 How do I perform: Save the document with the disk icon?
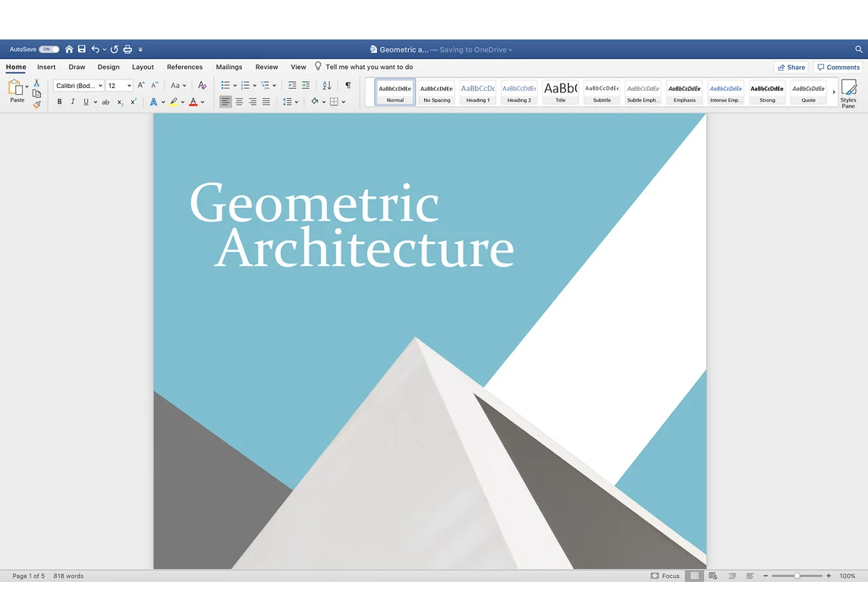tap(82, 49)
